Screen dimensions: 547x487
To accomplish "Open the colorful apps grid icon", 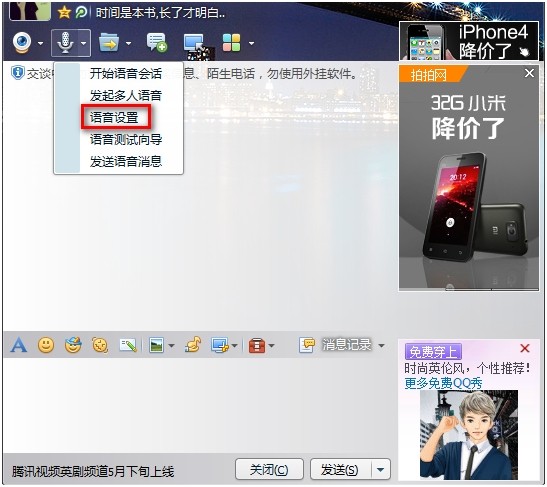I will tap(231, 43).
